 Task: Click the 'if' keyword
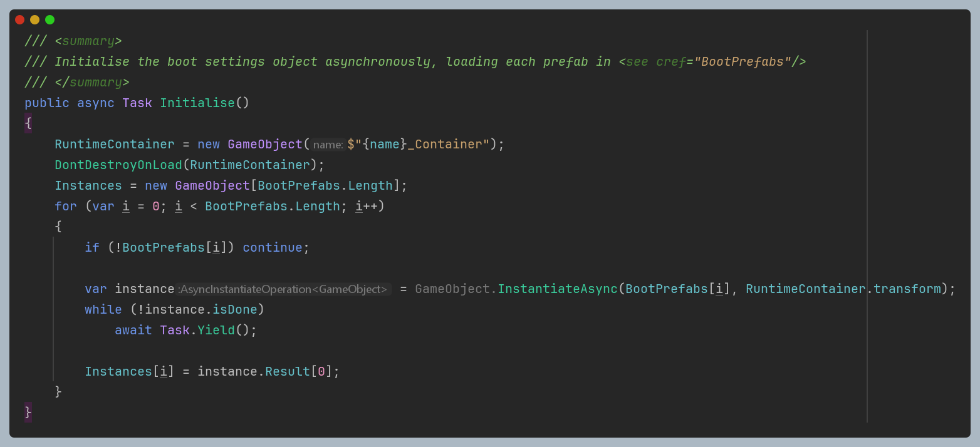pos(92,247)
